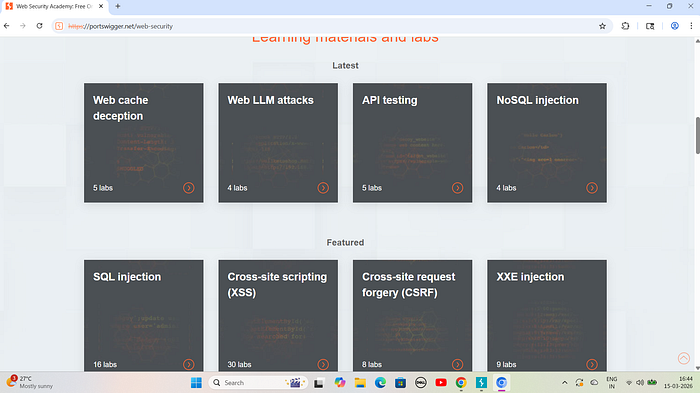Image resolution: width=700 pixels, height=393 pixels.
Task: Open the Web LLM attacks card title
Action: 271,100
